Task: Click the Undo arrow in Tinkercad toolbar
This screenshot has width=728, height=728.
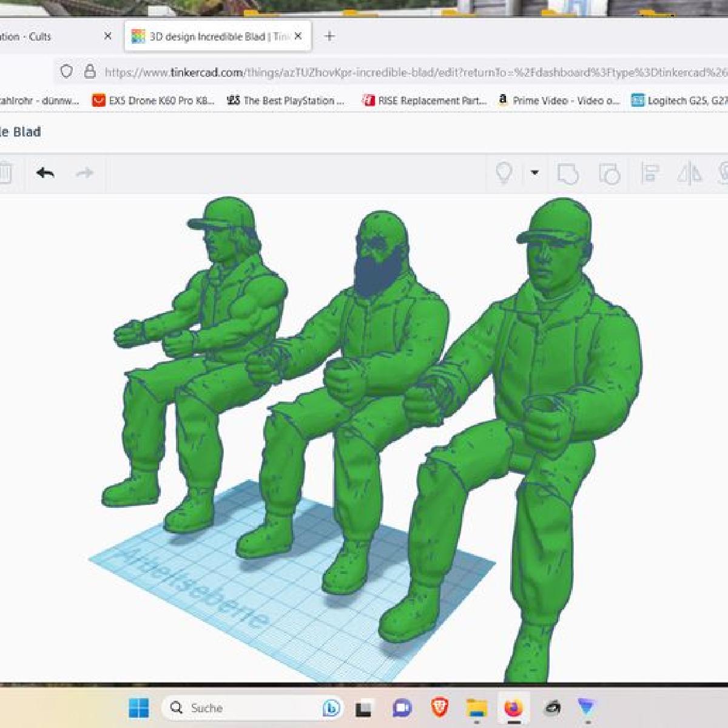Action: [45, 174]
